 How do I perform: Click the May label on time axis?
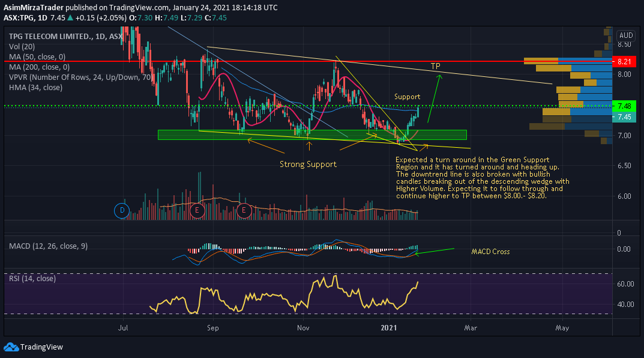click(562, 328)
